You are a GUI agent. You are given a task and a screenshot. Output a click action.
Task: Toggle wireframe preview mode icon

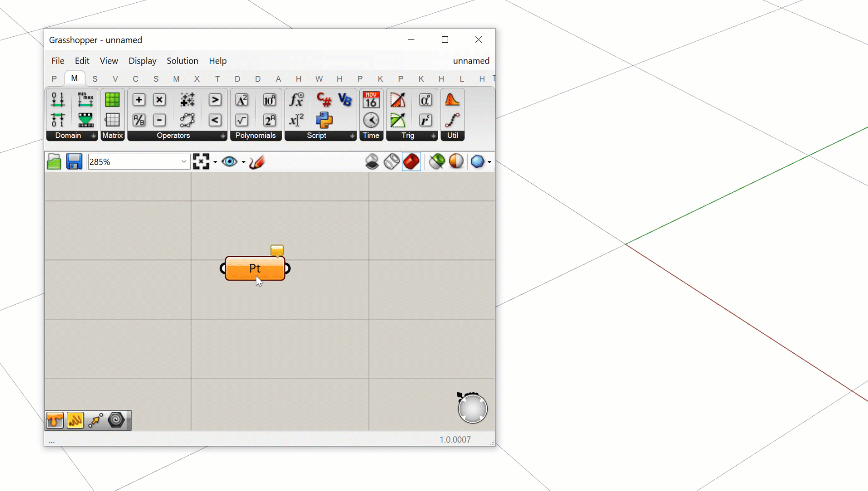tap(392, 162)
